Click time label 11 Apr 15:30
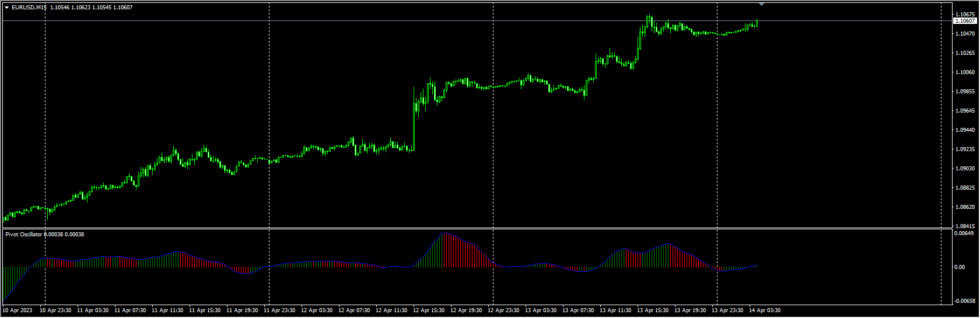 (x=205, y=310)
